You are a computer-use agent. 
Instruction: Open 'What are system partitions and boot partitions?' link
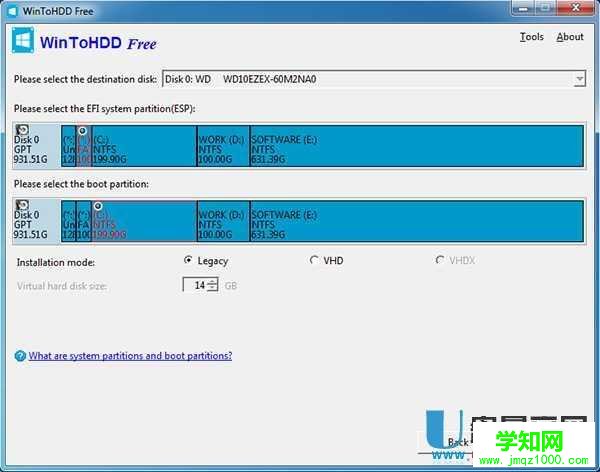coord(130,356)
